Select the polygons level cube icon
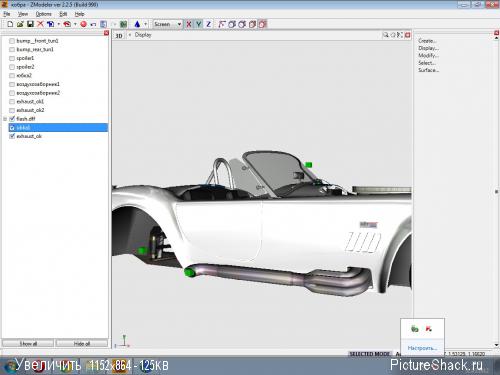Viewport: 500px width, 375px height. pos(242,24)
